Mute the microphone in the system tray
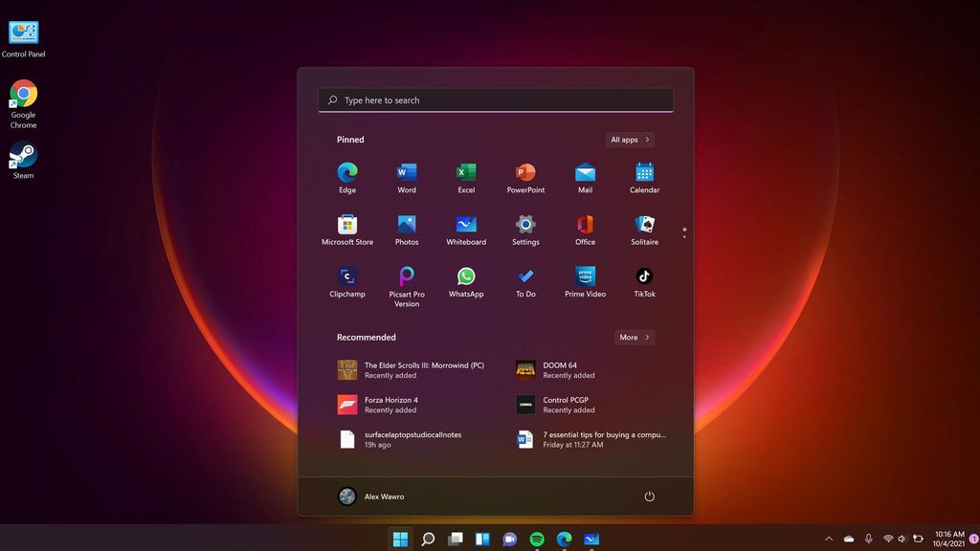The height and width of the screenshot is (551, 980). (868, 538)
